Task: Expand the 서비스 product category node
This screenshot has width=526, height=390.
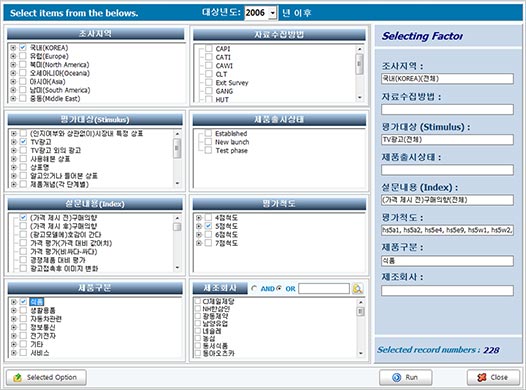Action: pyautogui.click(x=14, y=352)
